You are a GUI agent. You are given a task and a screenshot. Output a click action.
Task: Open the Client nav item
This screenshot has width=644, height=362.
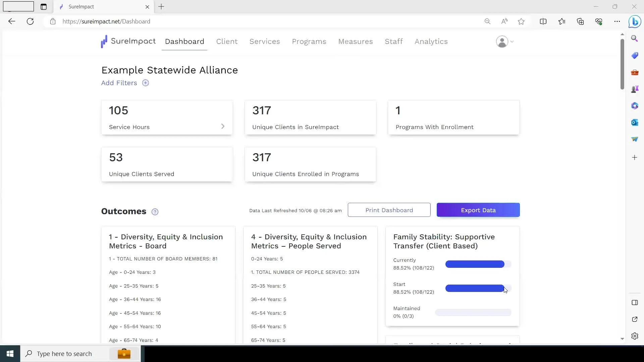(x=227, y=42)
